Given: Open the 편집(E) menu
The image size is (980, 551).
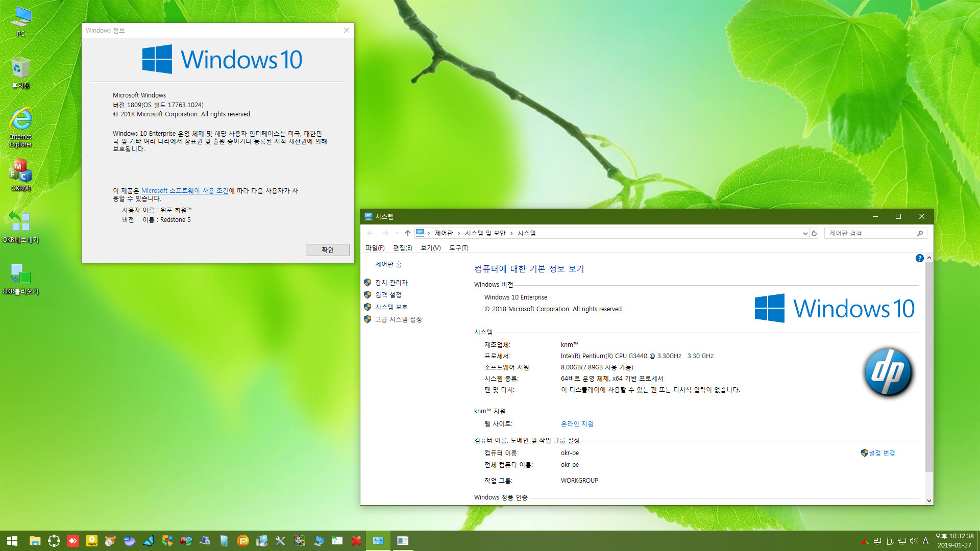Looking at the screenshot, I should pyautogui.click(x=402, y=248).
